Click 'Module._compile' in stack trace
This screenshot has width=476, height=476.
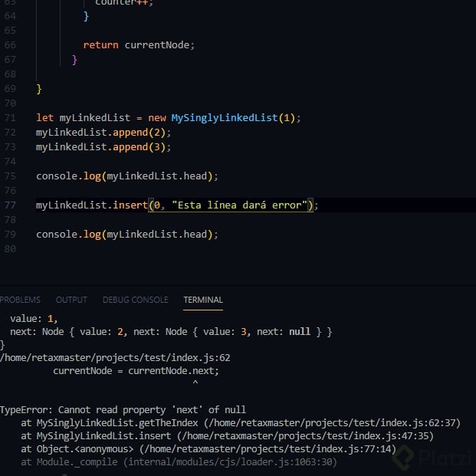77,462
